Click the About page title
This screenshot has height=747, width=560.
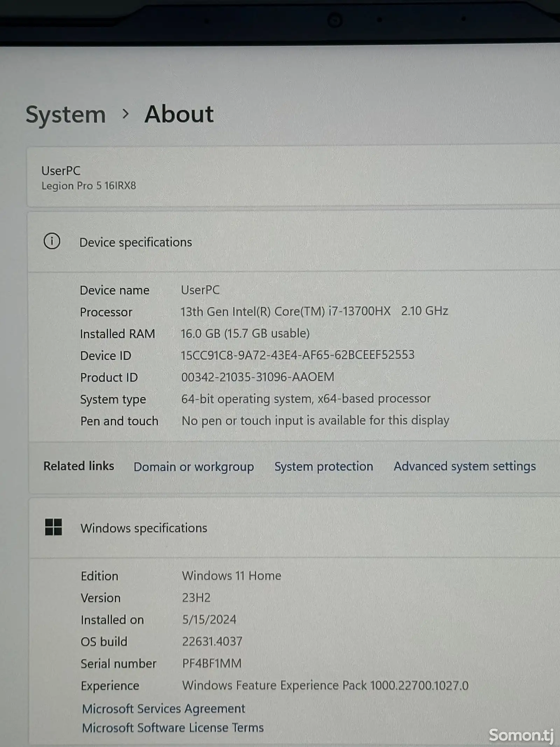coord(179,114)
